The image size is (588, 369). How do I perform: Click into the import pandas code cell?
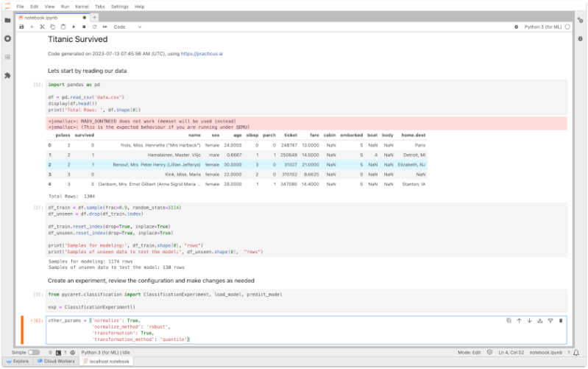306,97
